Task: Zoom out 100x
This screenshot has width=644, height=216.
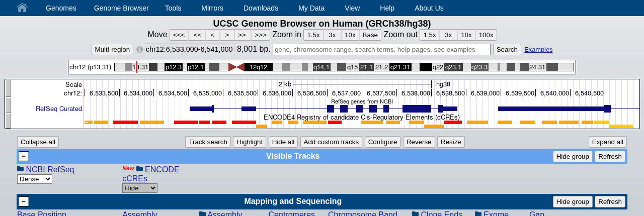Action: pos(486,35)
